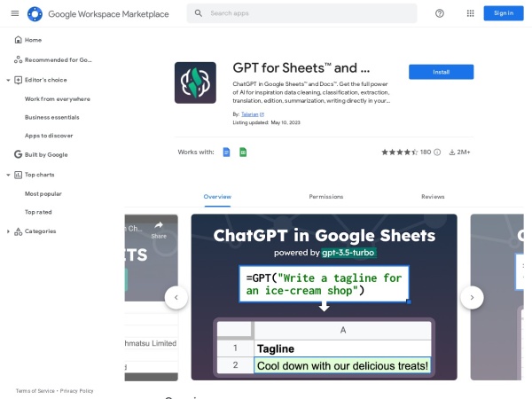Open Privacy Policy link

76,391
